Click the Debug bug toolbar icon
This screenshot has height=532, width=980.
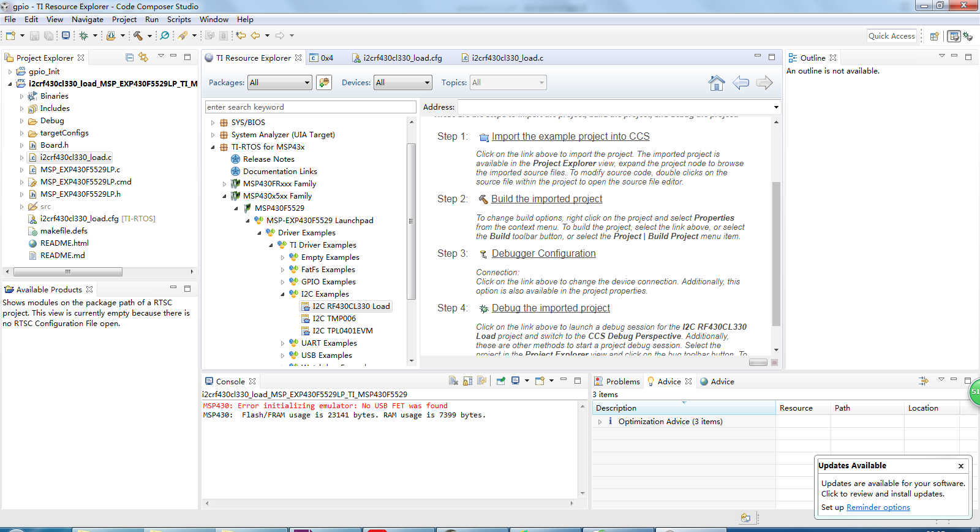click(x=84, y=36)
